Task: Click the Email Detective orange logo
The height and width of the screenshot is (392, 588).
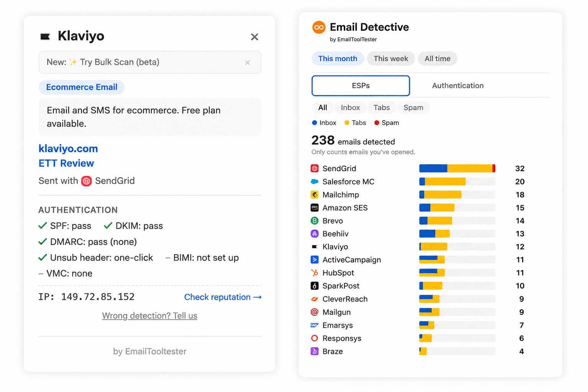Action: point(319,27)
